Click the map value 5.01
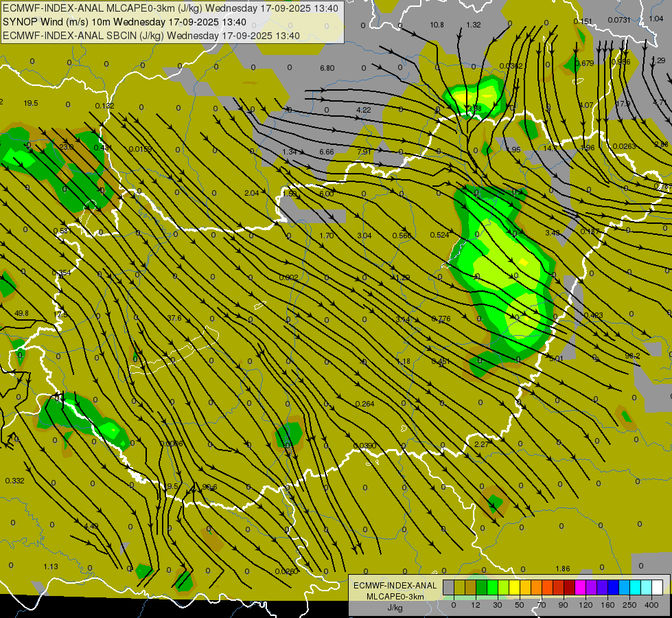The height and width of the screenshot is (618, 672). click(x=556, y=358)
